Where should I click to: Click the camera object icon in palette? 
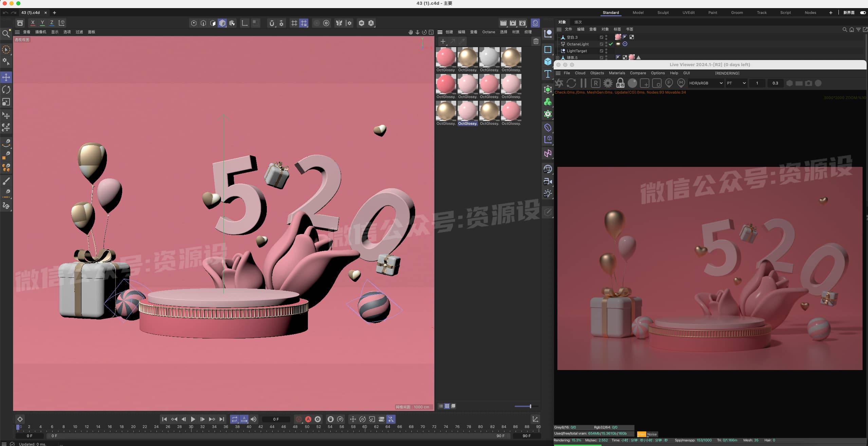548,181
